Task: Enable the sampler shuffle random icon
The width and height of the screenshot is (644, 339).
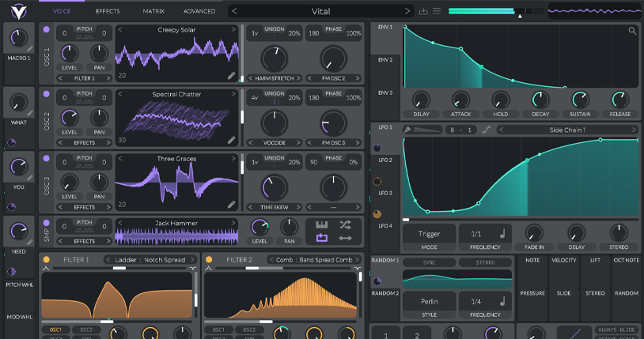Action: (345, 224)
